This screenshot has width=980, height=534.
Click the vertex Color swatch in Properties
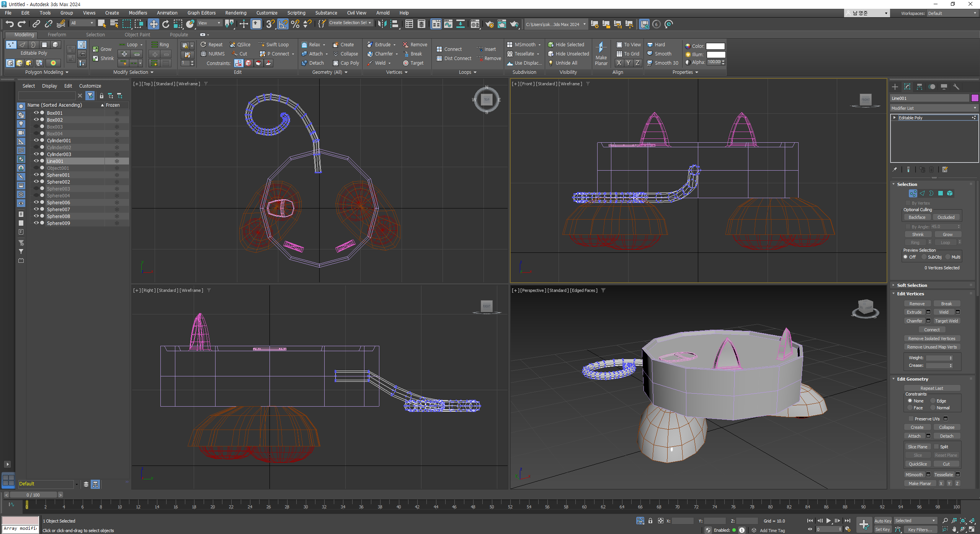pos(715,46)
